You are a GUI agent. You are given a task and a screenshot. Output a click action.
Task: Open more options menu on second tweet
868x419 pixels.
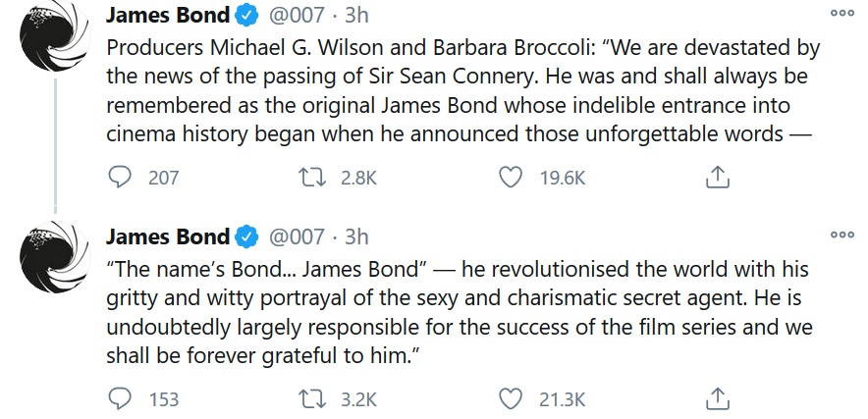coord(842,235)
